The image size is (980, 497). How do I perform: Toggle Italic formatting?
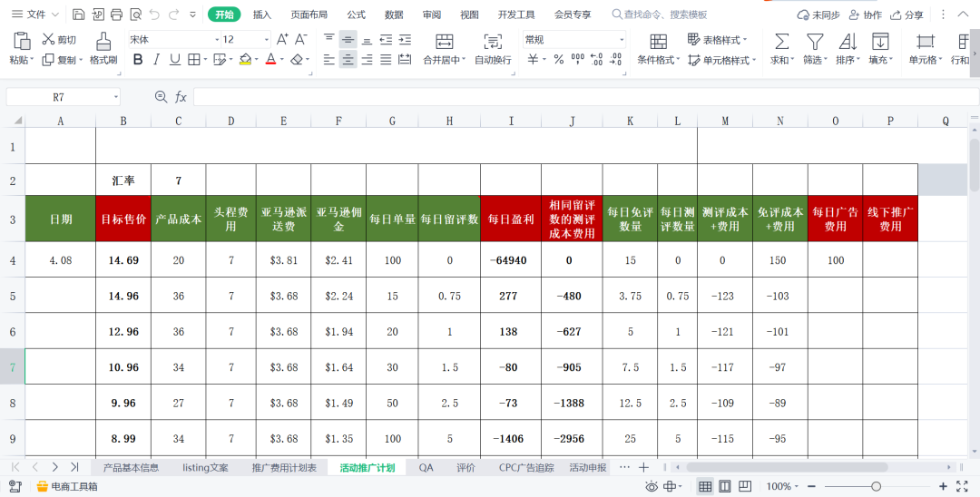pyautogui.click(x=156, y=60)
